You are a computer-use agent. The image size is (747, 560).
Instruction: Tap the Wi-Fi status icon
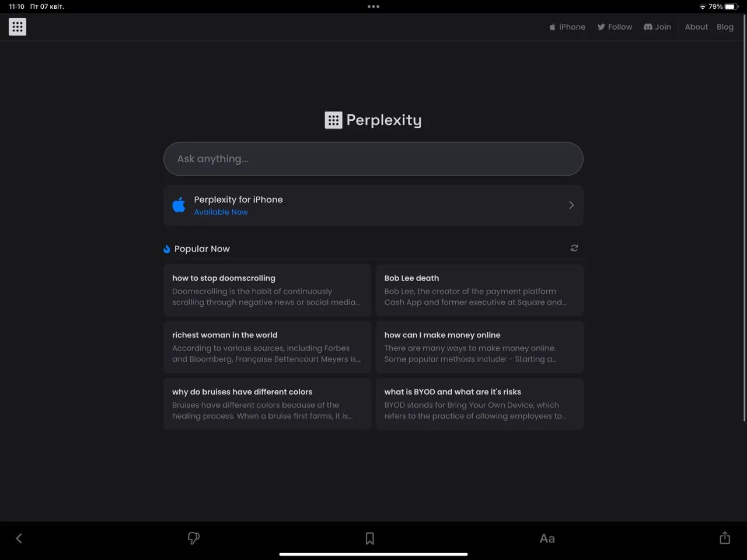703,6
